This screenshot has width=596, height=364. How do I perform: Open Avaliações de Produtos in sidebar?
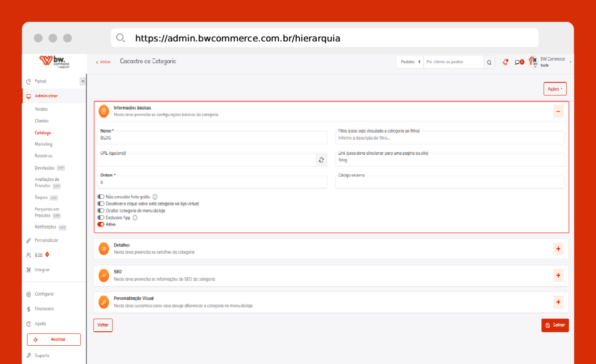coord(47,182)
